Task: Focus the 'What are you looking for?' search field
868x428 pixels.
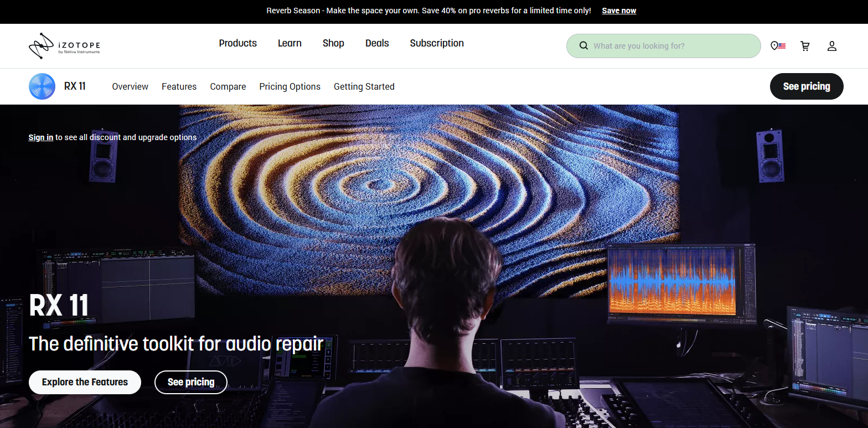Action: (x=670, y=46)
